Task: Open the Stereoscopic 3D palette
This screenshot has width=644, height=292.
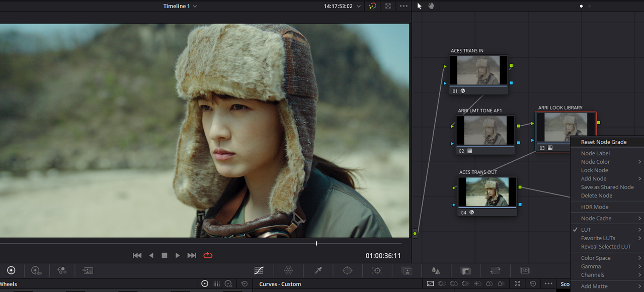Action: [525, 270]
